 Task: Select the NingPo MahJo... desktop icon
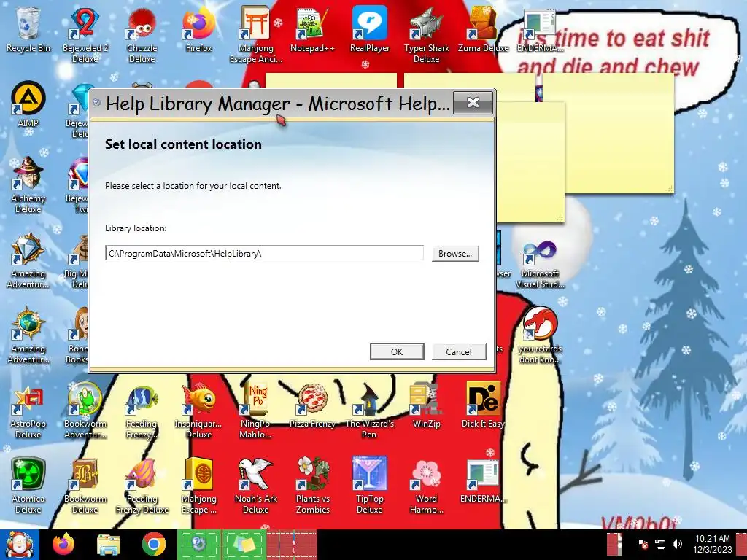click(255, 411)
